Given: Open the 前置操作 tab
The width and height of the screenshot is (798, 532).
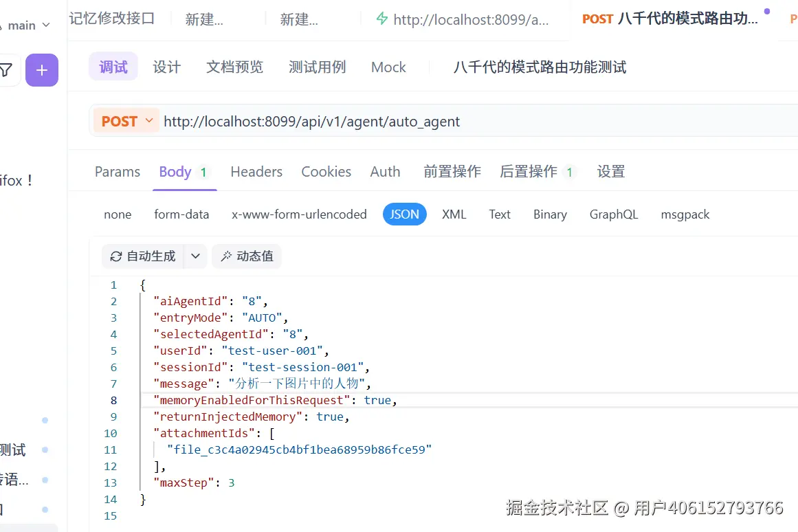Looking at the screenshot, I should tap(452, 172).
